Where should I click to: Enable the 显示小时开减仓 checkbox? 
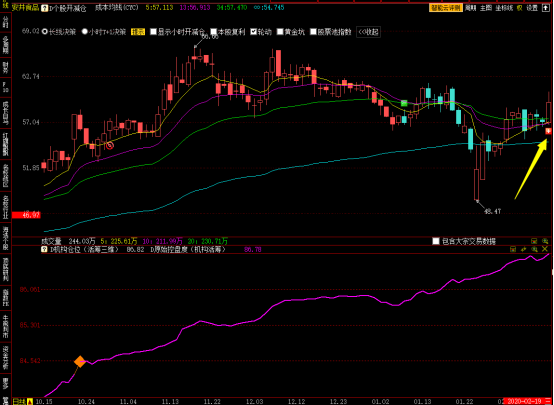pyautogui.click(x=153, y=32)
